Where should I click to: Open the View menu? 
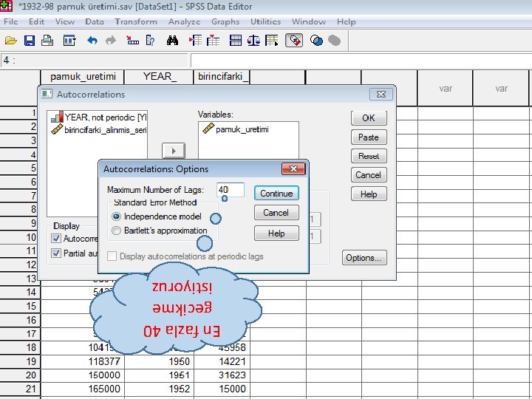point(65,21)
